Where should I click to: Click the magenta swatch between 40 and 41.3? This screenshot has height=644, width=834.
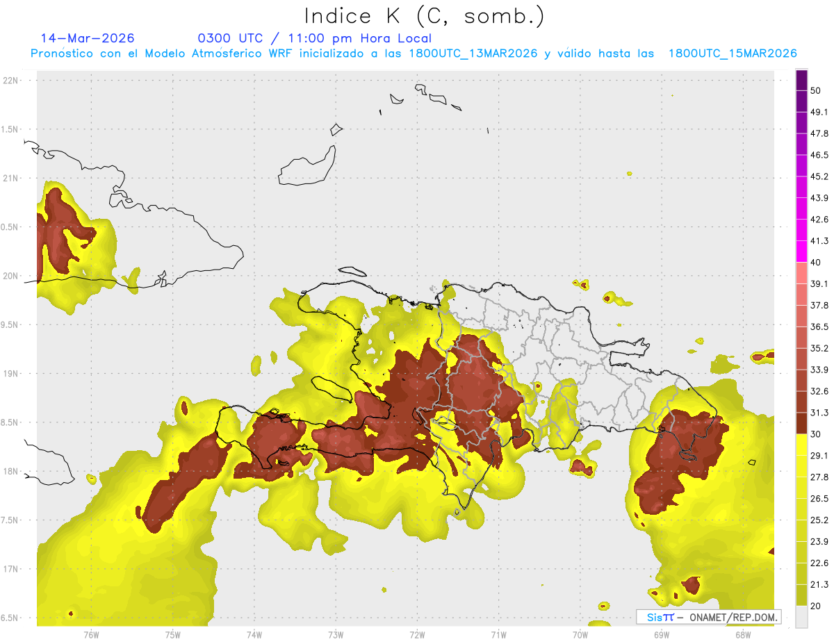tap(801, 251)
